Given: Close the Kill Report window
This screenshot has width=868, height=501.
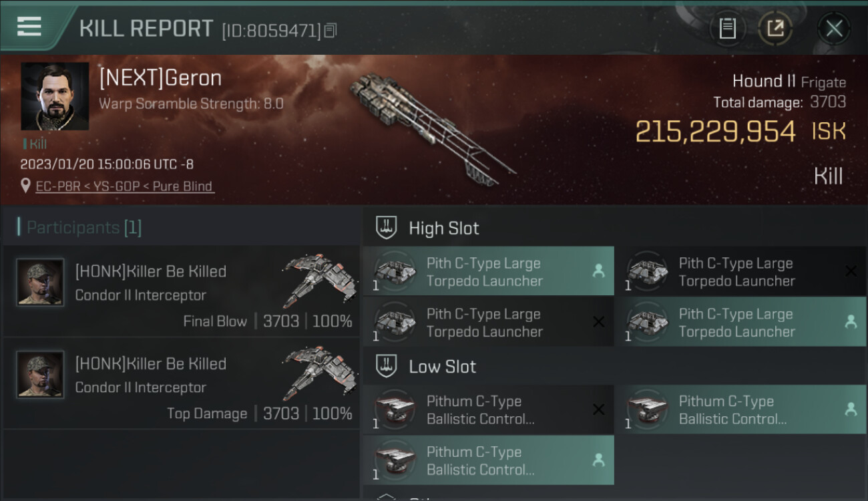Looking at the screenshot, I should click(834, 28).
